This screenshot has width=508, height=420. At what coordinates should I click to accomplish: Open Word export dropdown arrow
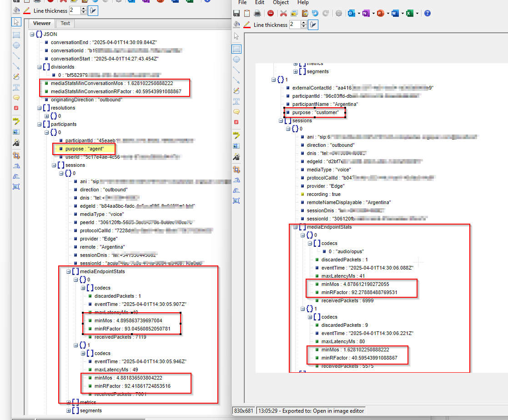402,14
